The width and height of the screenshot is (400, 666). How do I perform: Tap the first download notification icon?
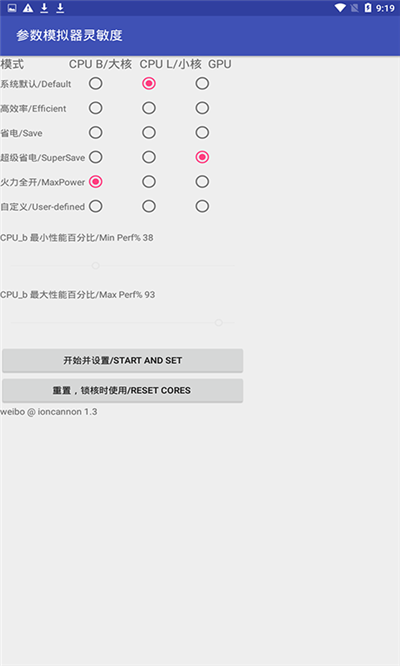pyautogui.click(x=44, y=8)
